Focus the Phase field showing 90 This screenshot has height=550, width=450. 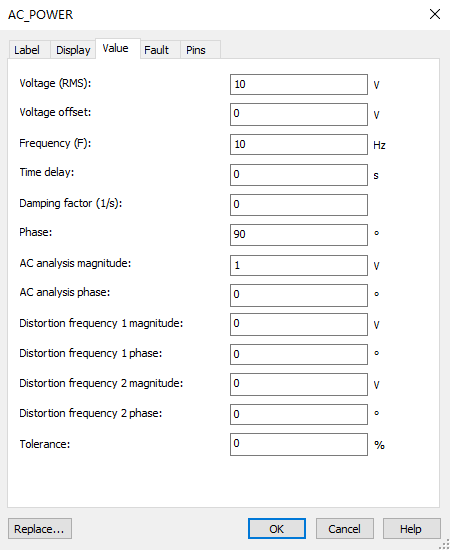[299, 235]
